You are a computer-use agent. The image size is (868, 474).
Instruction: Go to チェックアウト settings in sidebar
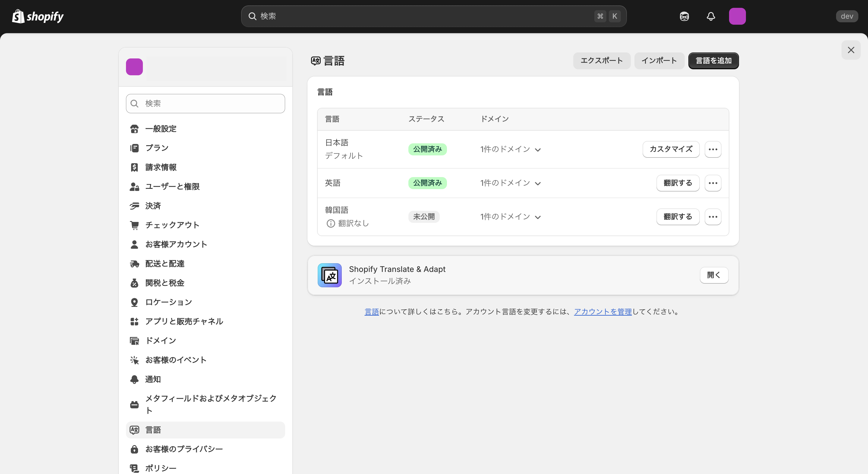(x=172, y=225)
